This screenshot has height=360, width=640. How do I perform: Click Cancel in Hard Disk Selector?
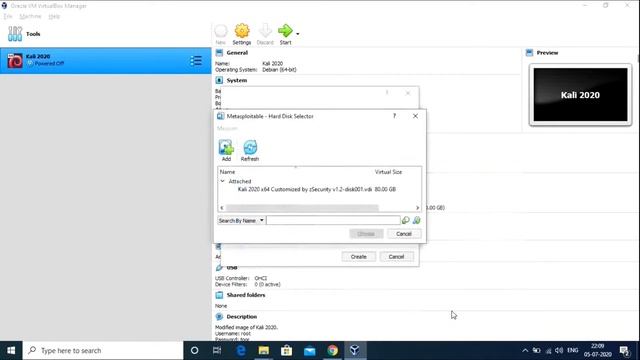pos(404,234)
